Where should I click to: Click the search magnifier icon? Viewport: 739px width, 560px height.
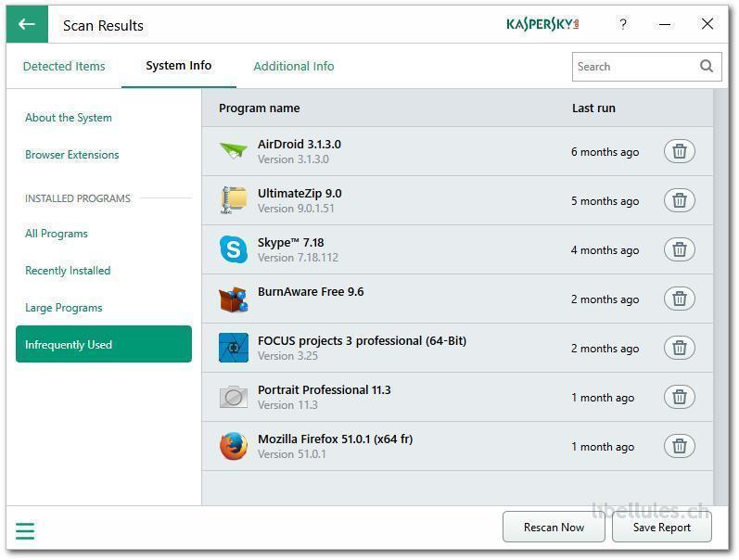click(x=706, y=66)
